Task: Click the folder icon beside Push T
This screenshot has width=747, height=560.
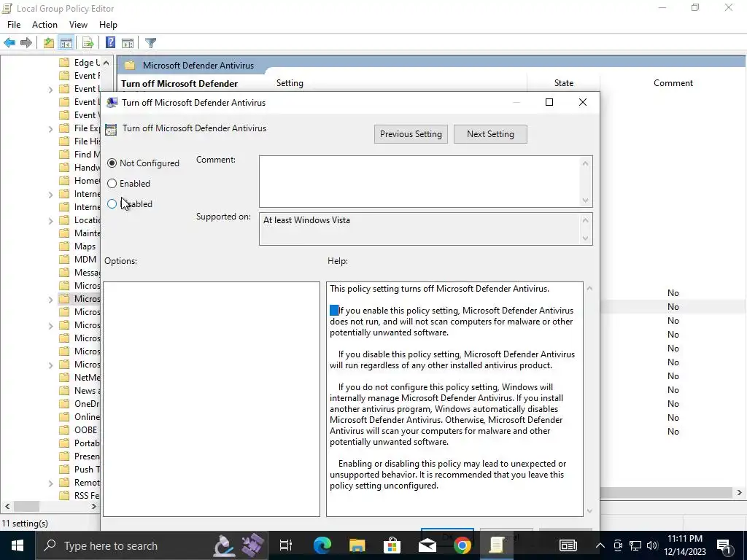Action: pyautogui.click(x=64, y=469)
